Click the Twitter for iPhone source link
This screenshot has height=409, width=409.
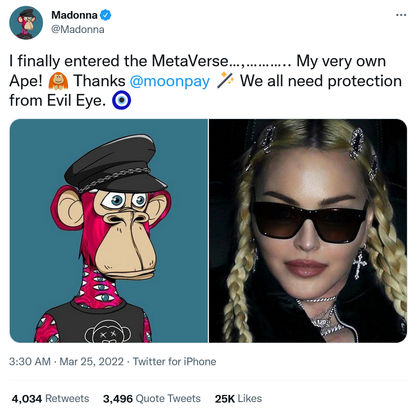[x=174, y=362]
